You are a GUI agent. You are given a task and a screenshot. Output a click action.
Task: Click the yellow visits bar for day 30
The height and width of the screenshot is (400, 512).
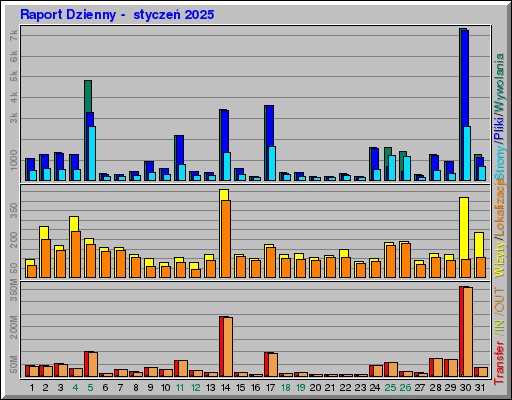click(464, 228)
